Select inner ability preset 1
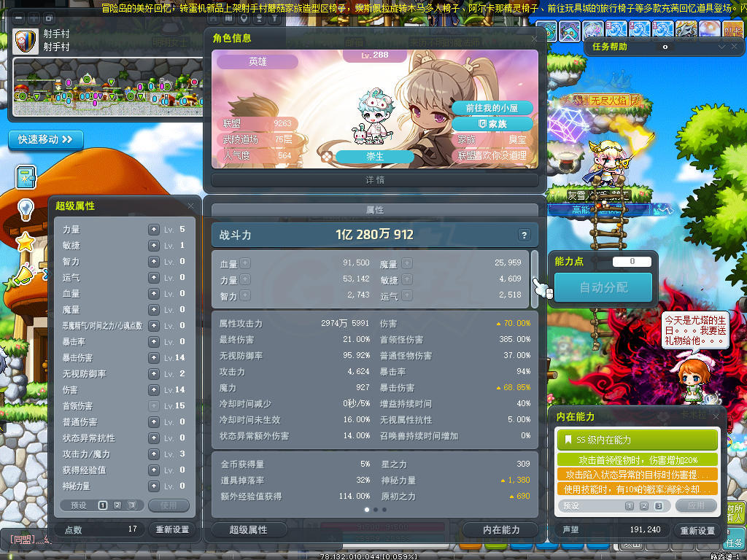747x560 pixels. (x=630, y=506)
